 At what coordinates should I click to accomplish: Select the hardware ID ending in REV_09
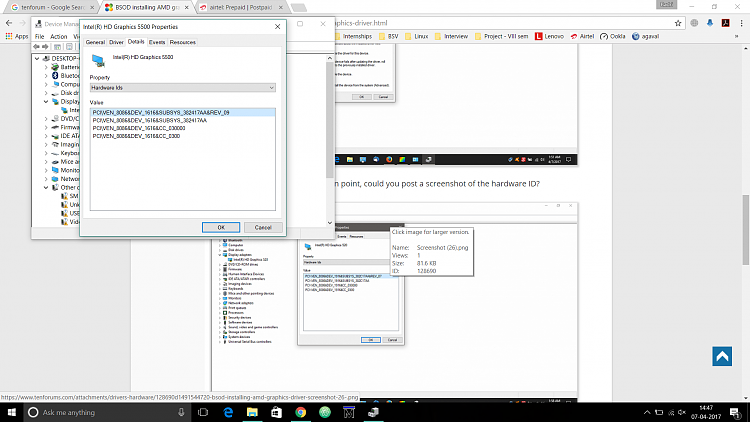point(183,112)
